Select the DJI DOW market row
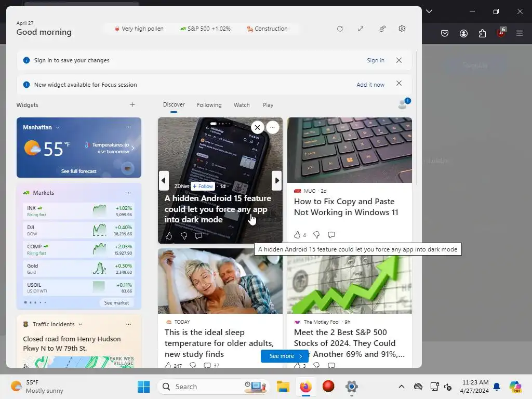The image size is (532, 399). [79, 230]
